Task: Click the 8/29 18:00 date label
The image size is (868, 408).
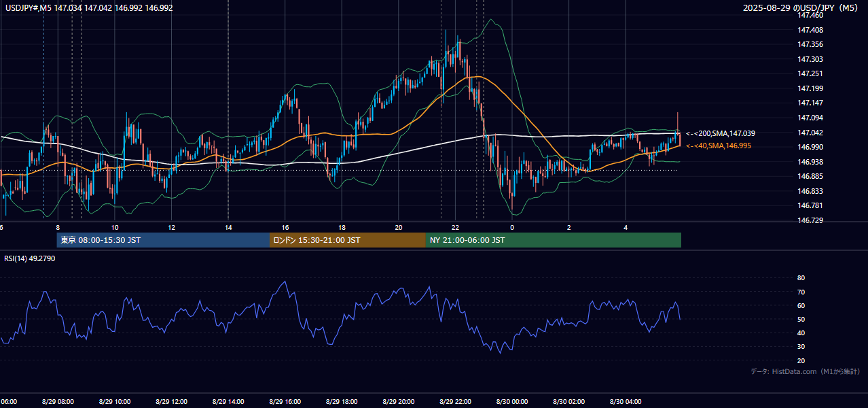Action: [342, 401]
